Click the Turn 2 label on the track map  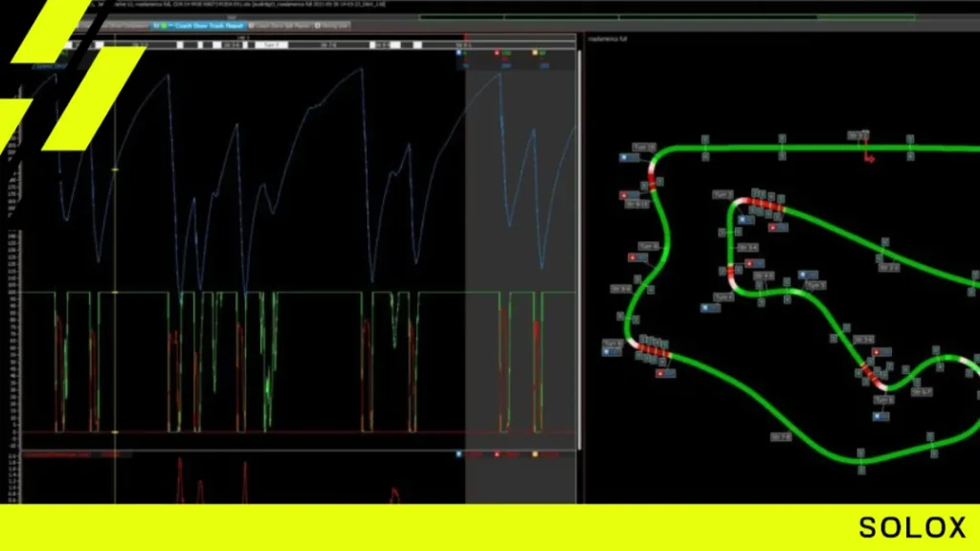click(723, 195)
